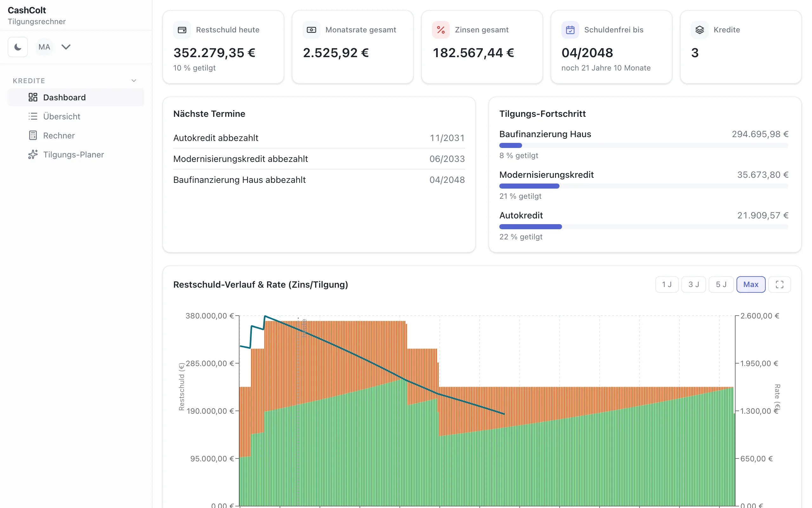Click the amount 21.909,57 €
The width and height of the screenshot is (812, 508).
tap(763, 215)
